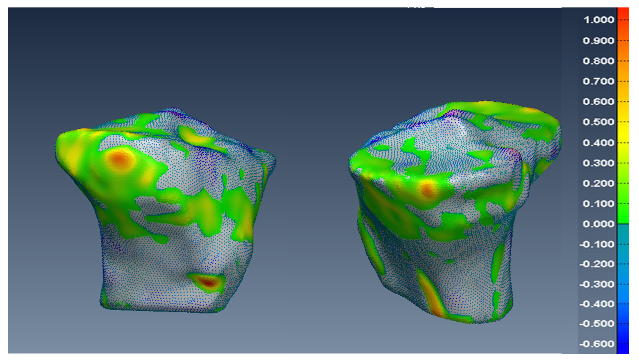The image size is (639, 364).
Task: Click the -0.500 scale label
Action: [x=597, y=324]
